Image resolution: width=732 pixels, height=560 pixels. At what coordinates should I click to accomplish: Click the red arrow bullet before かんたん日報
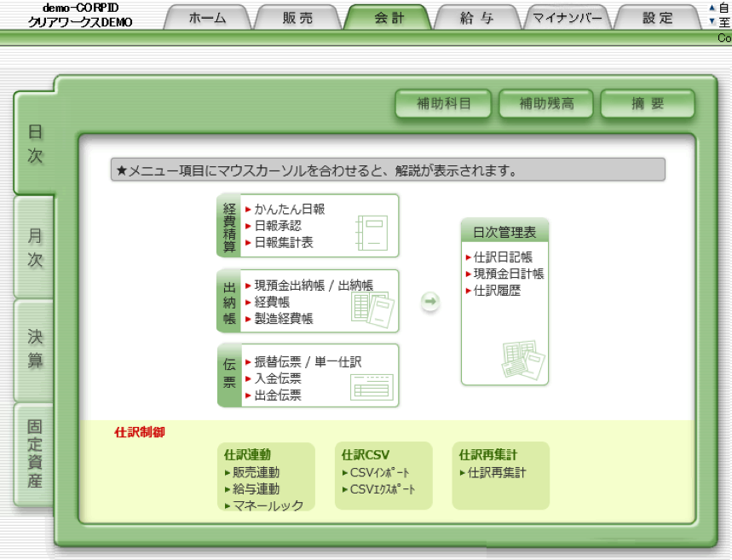[248, 209]
